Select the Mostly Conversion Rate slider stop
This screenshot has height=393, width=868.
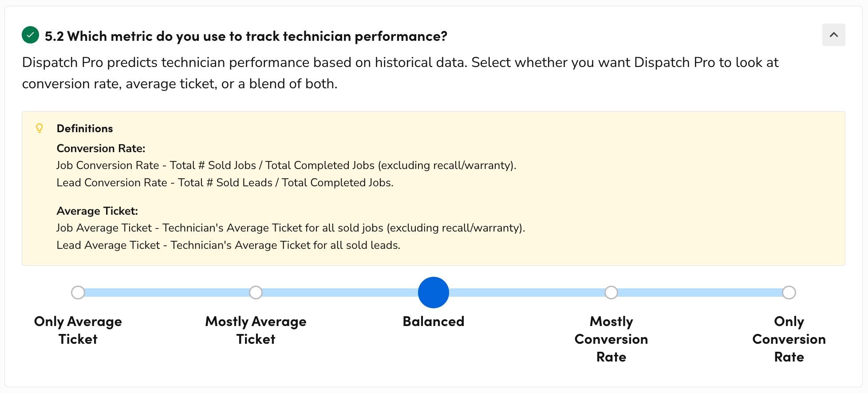click(611, 292)
